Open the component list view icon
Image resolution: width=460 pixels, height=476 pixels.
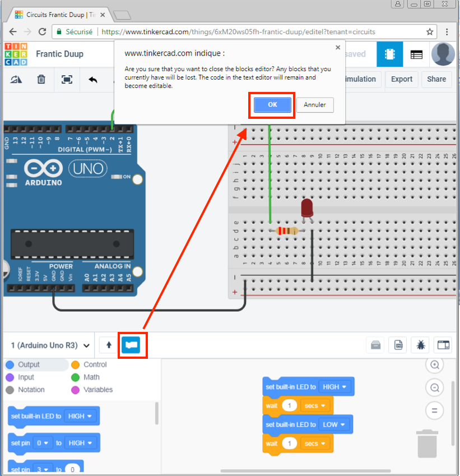[416, 54]
